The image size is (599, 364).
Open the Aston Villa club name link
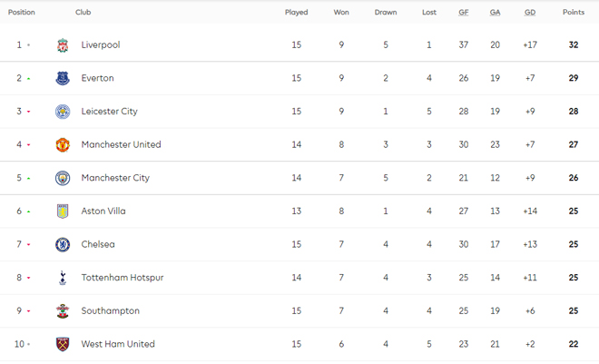click(103, 212)
